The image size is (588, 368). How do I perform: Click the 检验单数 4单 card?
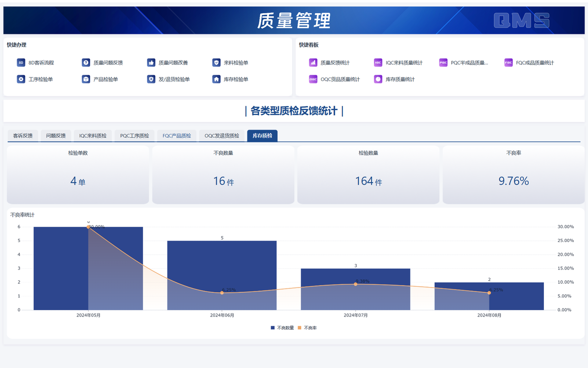[x=78, y=175]
